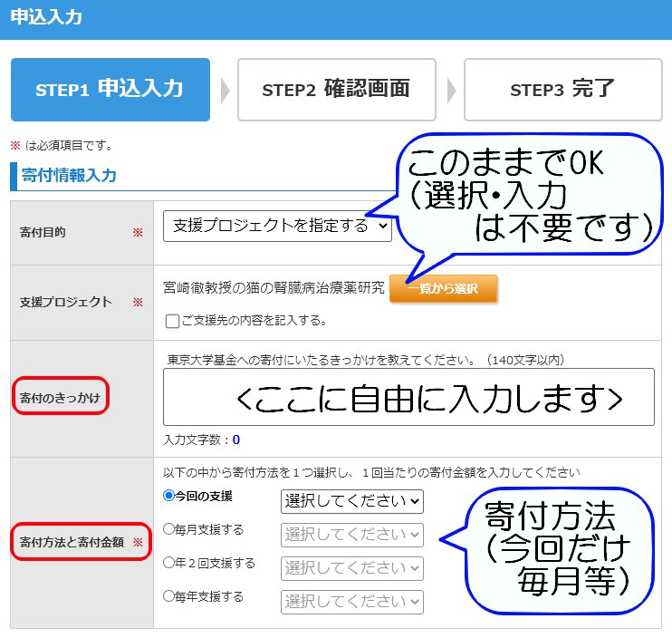Click the 寄付のきっかけ text area
The image size is (672, 638).
tap(408, 397)
